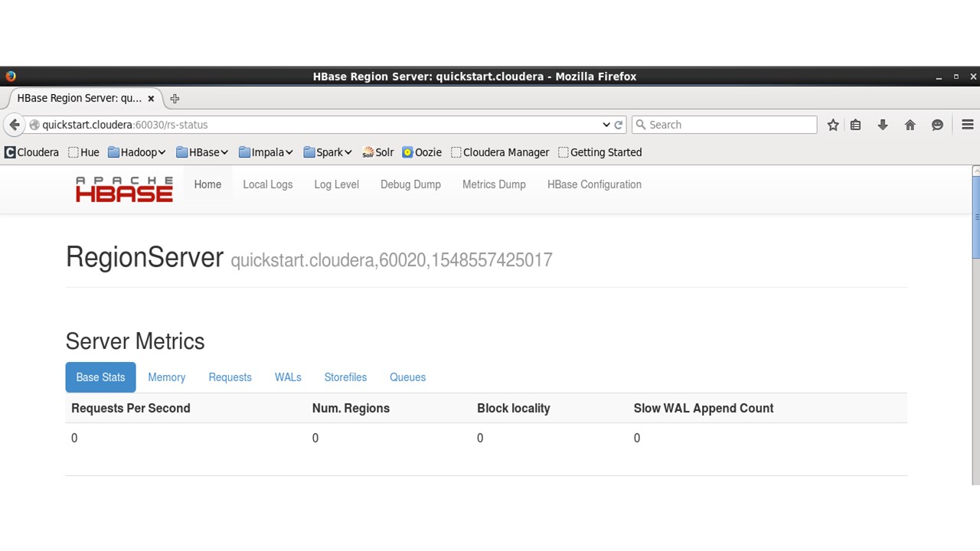Viewport: 980px width, 551px height.
Task: Expand the Impala bookmarks folder
Action: (266, 152)
